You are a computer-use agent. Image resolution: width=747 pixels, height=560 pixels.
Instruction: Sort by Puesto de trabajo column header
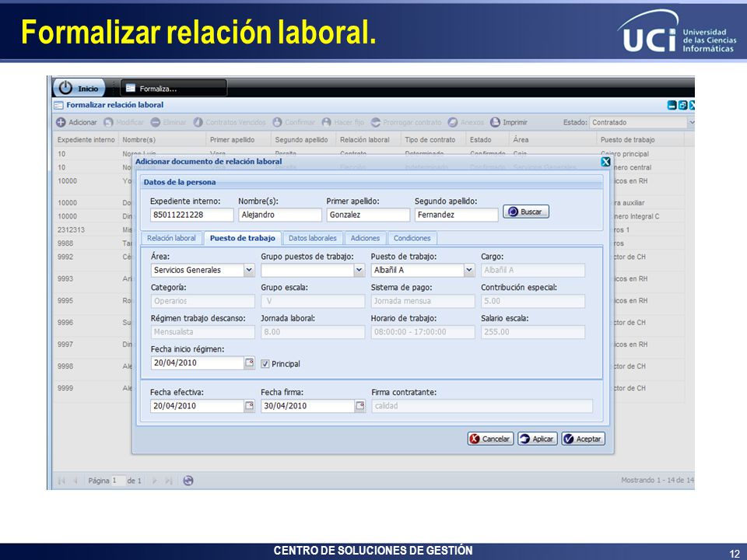tap(640, 139)
